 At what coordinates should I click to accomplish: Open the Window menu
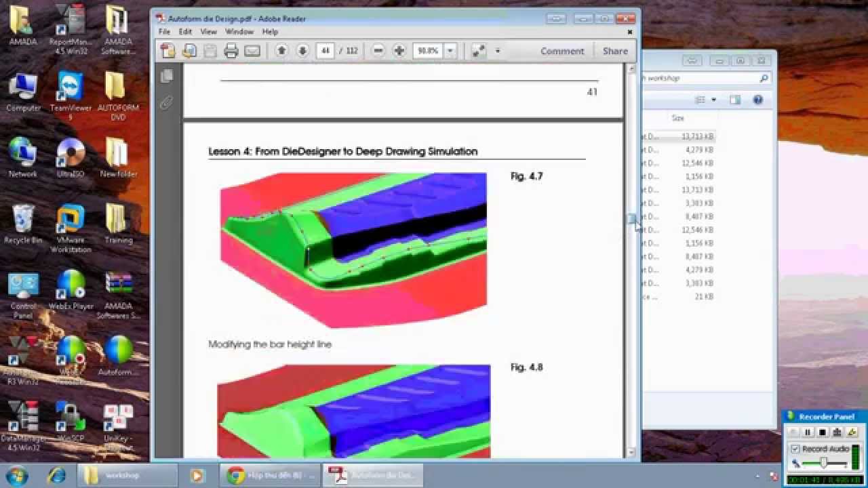[x=239, y=32]
